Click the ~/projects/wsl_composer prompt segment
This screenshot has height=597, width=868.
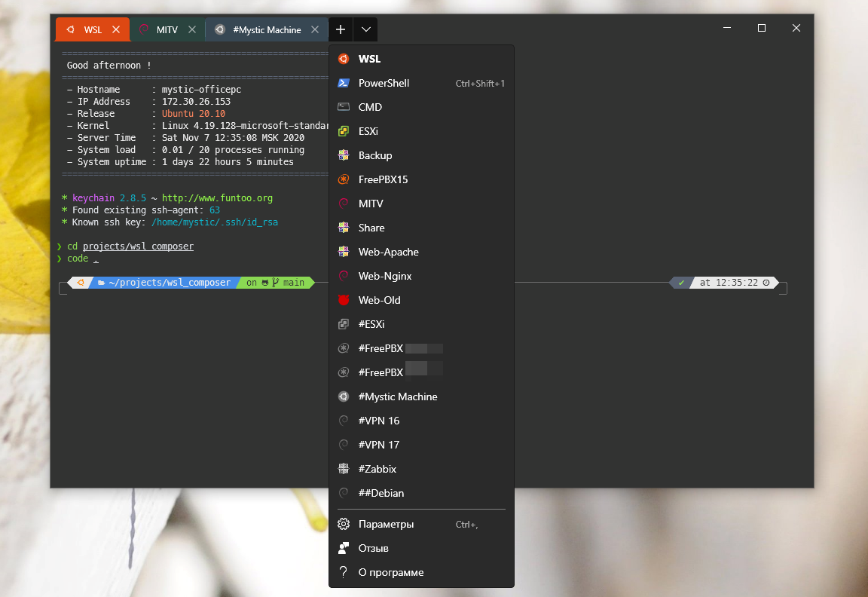(x=164, y=283)
